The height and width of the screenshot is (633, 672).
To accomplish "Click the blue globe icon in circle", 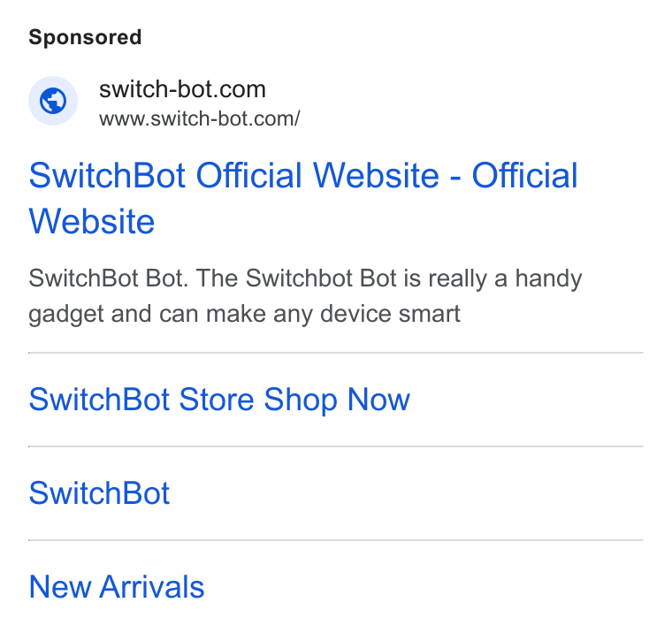I will tap(53, 101).
